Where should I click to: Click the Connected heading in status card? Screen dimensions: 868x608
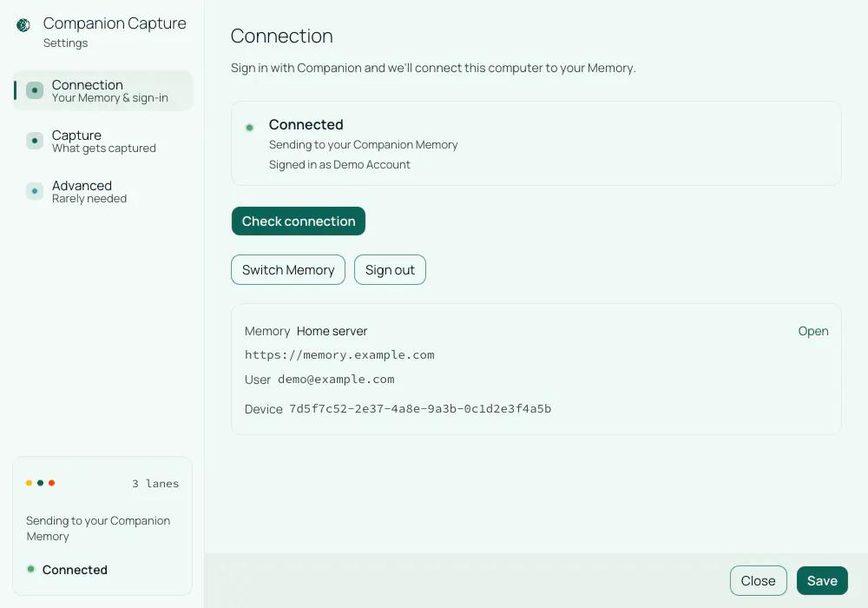(306, 124)
